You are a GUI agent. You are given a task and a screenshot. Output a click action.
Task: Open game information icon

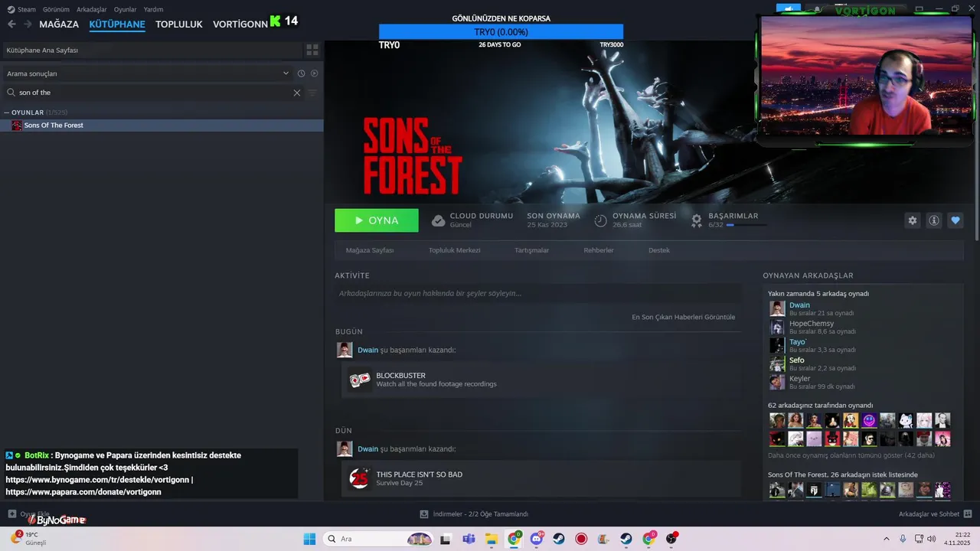[934, 220]
